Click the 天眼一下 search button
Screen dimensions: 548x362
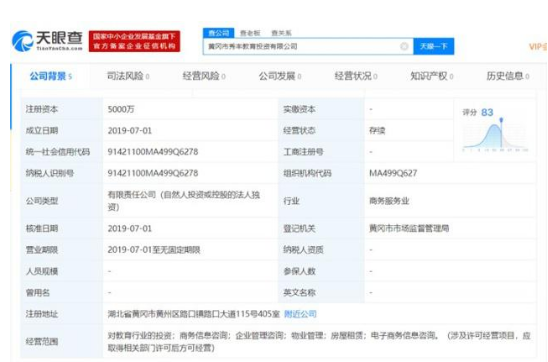coord(433,46)
